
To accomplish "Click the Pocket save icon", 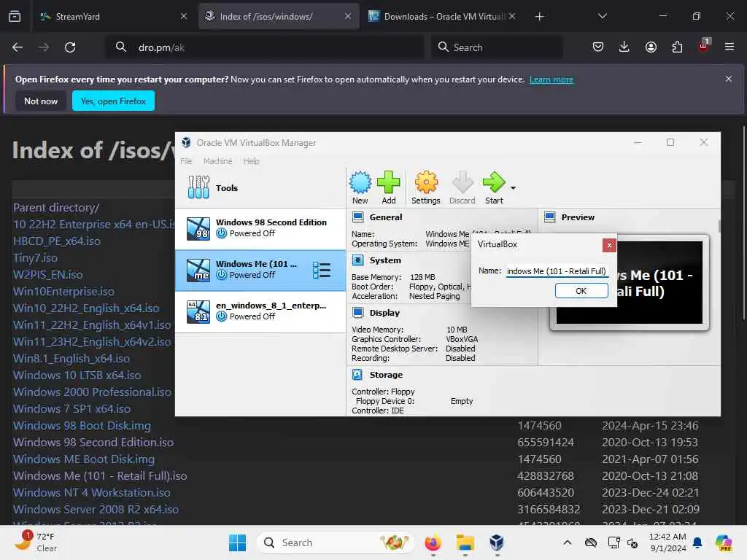I will point(598,47).
